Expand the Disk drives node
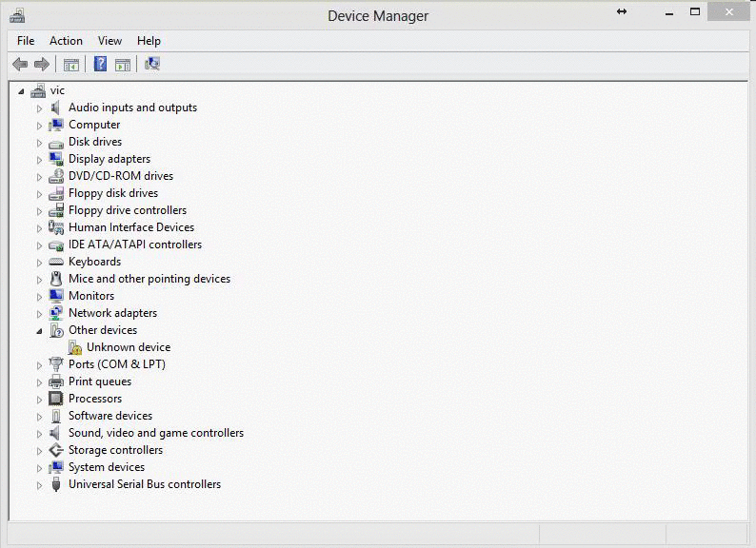 pyautogui.click(x=39, y=143)
